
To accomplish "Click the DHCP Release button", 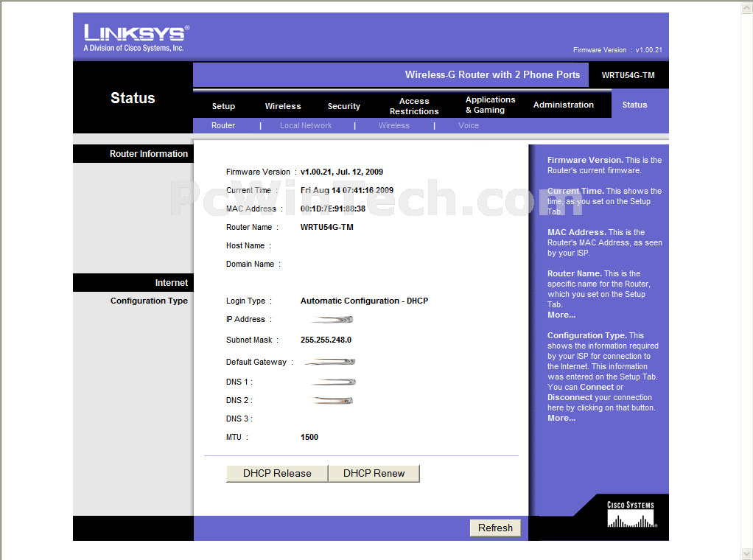I will pyautogui.click(x=277, y=474).
